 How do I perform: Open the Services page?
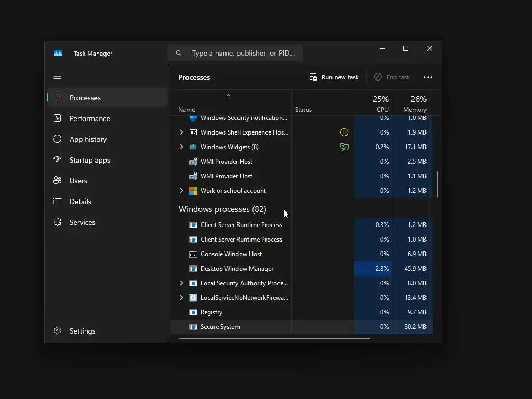click(x=107, y=222)
